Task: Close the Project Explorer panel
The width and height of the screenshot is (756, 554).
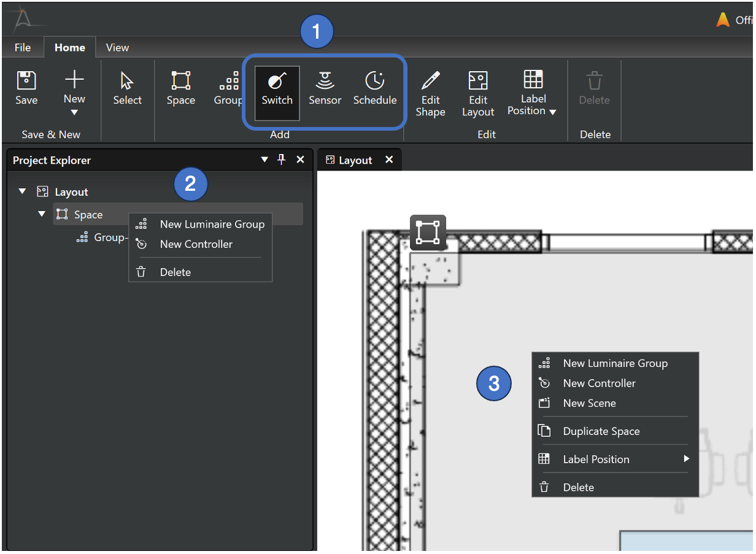Action: click(300, 160)
